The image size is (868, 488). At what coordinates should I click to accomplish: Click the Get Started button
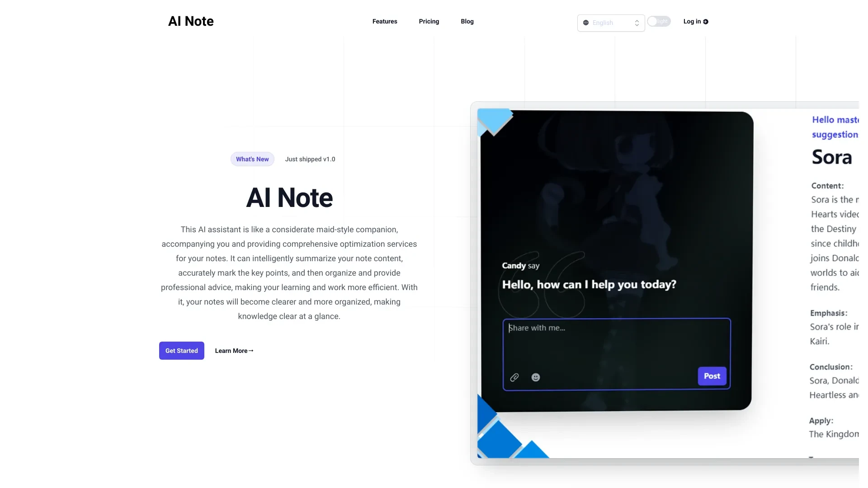tap(182, 350)
